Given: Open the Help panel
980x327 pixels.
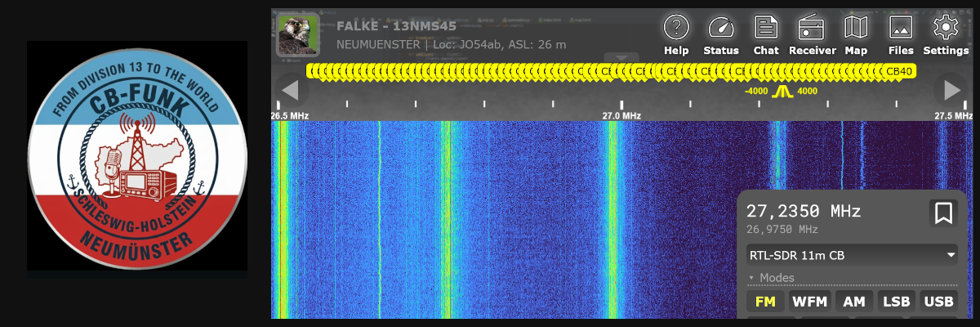Looking at the screenshot, I should point(676,36).
